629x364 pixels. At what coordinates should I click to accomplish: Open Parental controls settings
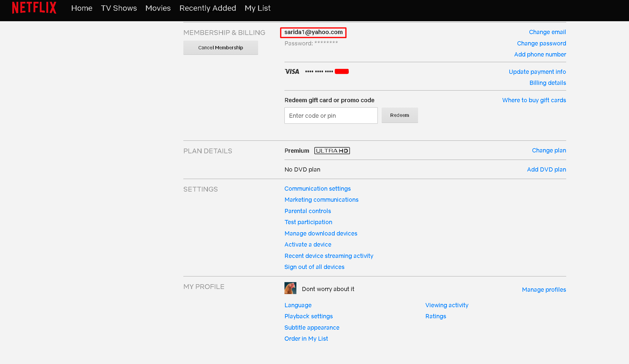(307, 211)
